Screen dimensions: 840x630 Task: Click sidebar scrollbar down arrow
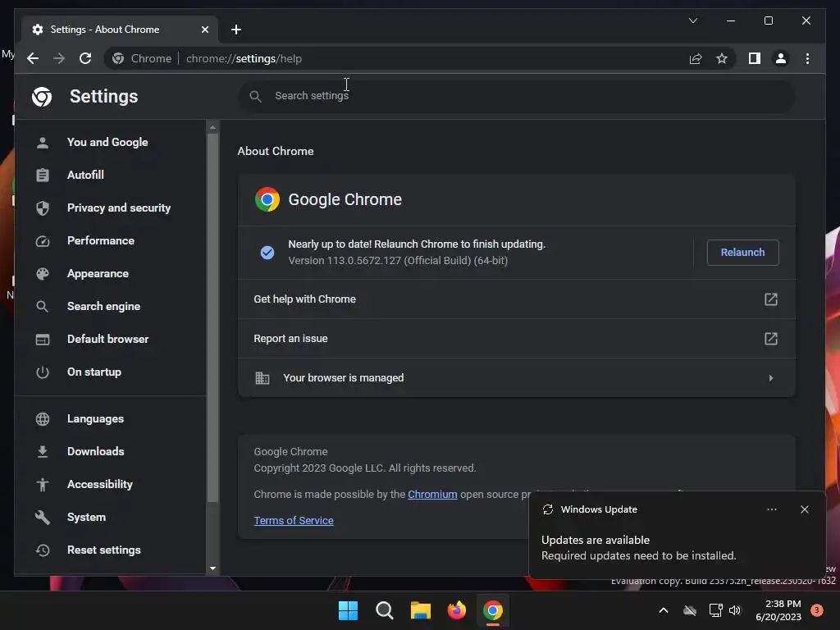[x=212, y=568]
